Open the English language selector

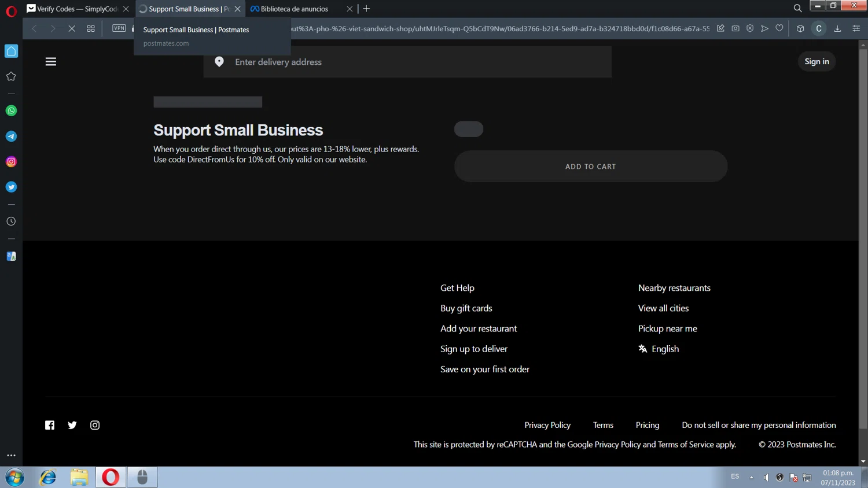coord(659,349)
